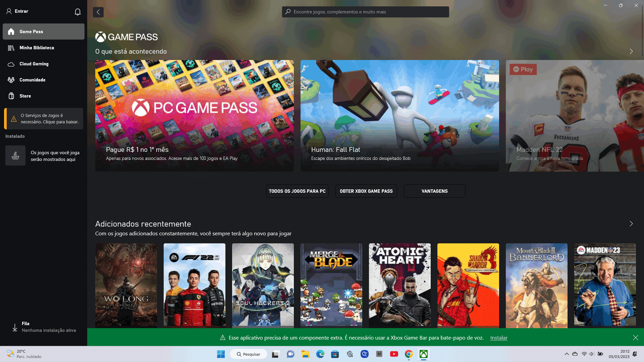Click the blue circular taskbar app icon
The image size is (644, 362).
[365, 354]
